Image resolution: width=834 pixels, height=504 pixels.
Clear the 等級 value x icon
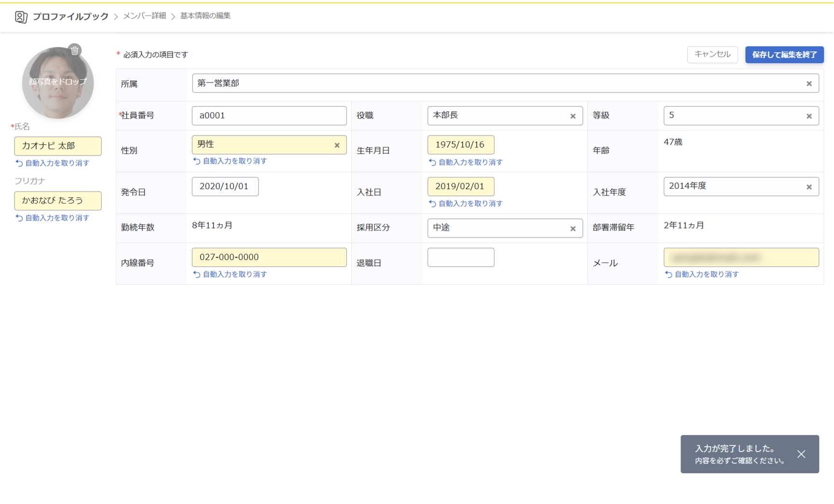[809, 116]
